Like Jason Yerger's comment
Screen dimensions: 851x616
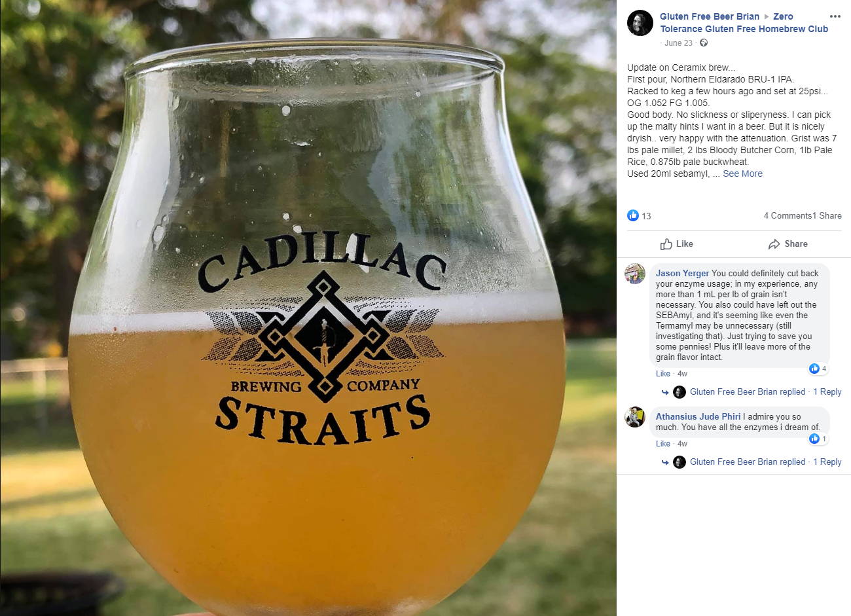click(663, 374)
